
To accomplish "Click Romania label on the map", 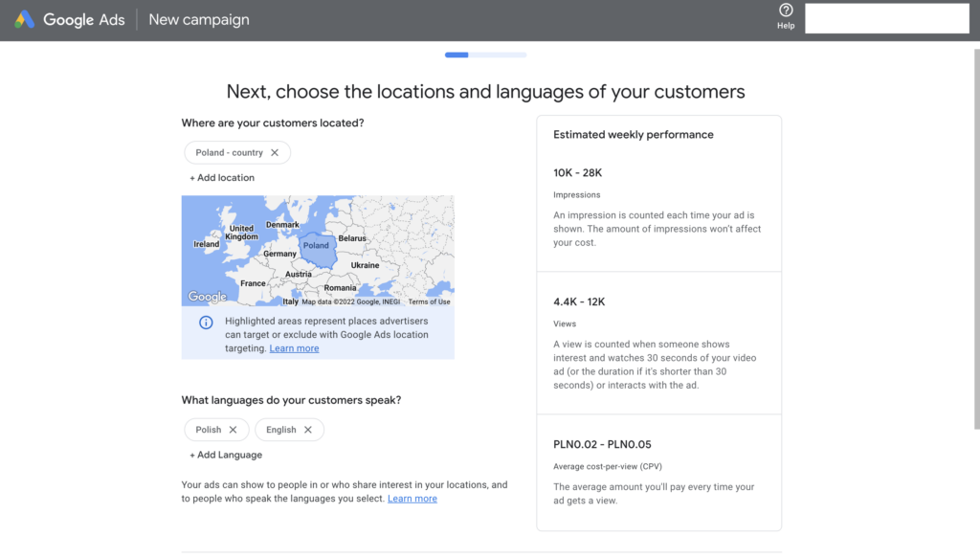I will (x=340, y=288).
